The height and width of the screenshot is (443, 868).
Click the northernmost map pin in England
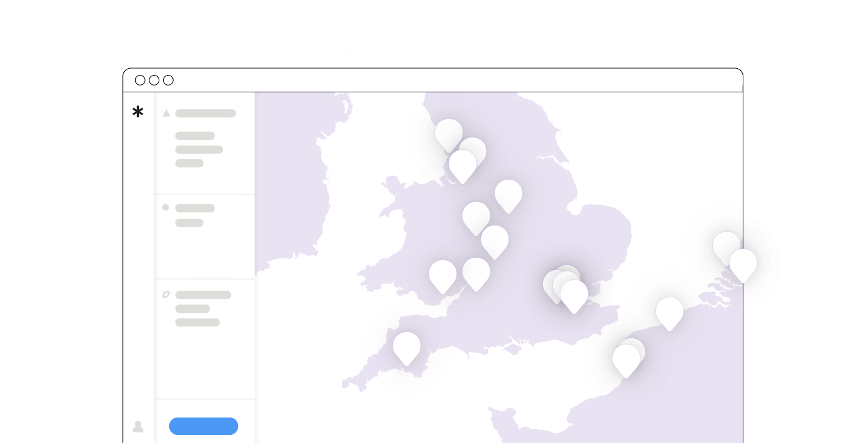[449, 136]
